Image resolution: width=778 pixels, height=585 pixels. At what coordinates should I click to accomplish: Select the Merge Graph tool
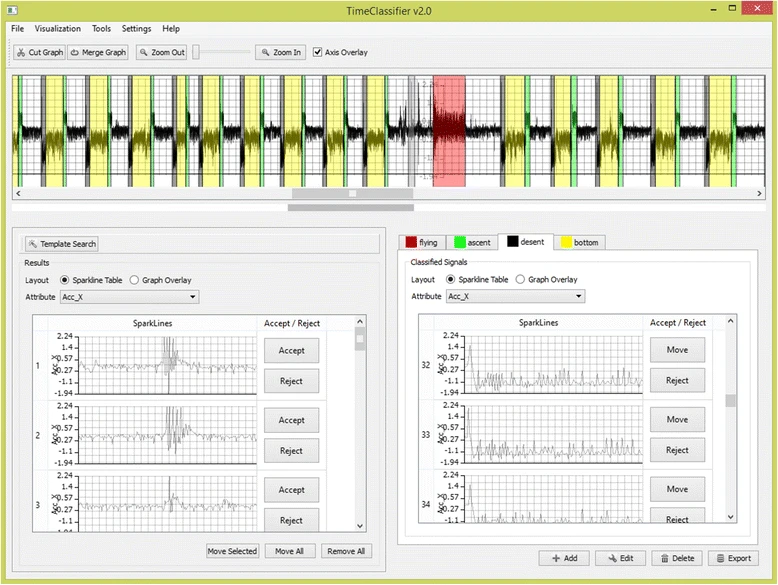point(98,52)
